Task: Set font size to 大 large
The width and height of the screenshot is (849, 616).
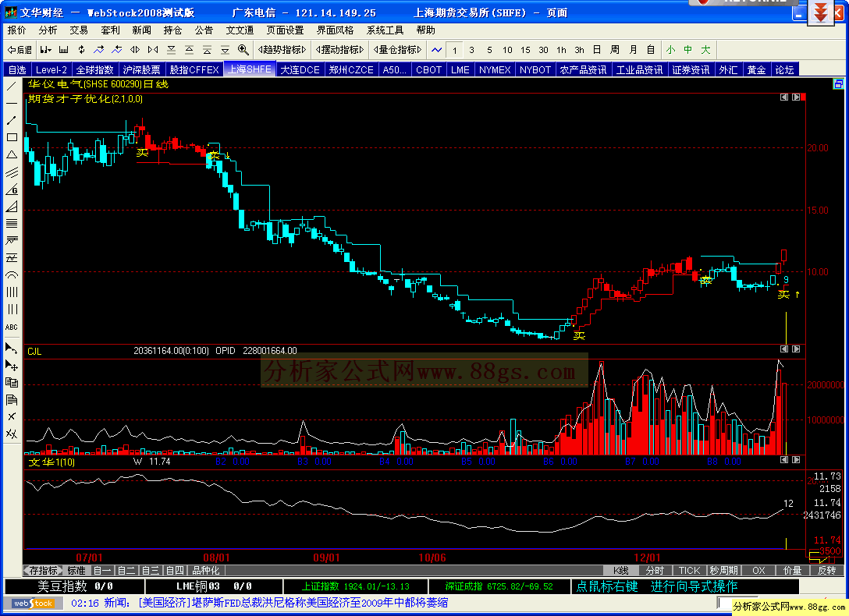Action: tap(705, 50)
